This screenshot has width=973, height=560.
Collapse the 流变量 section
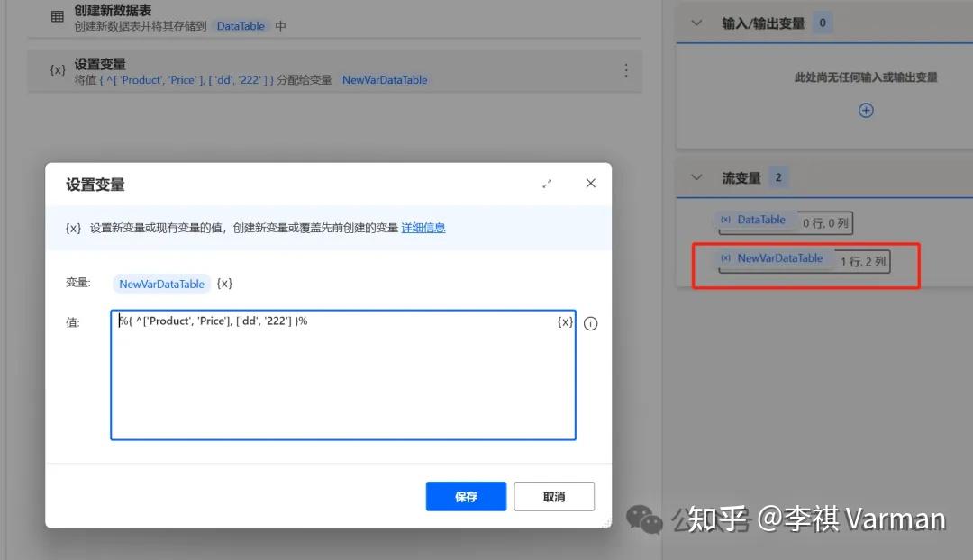pos(695,177)
